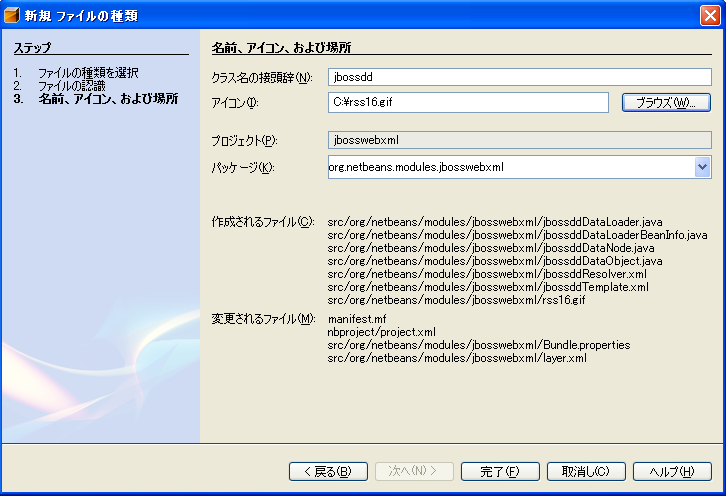Click the jbossddDataObject.java file path
The width and height of the screenshot is (726, 496).
495,261
